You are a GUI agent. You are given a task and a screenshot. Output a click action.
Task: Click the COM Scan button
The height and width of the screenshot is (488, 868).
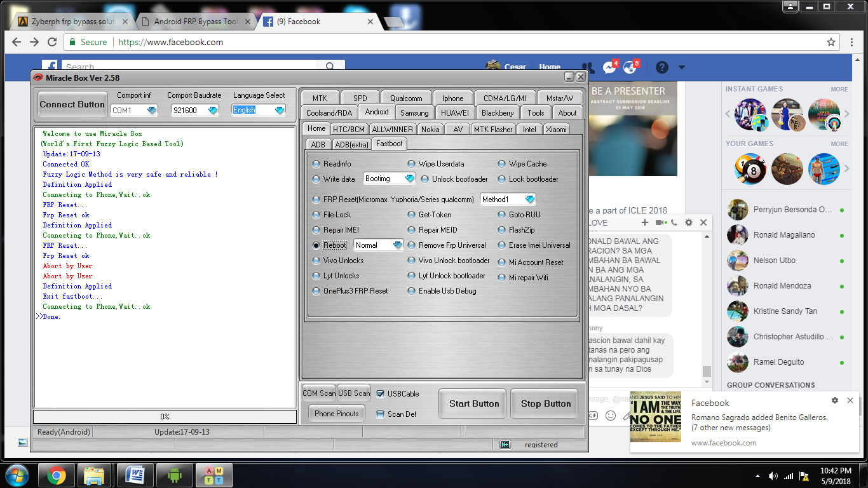(319, 393)
